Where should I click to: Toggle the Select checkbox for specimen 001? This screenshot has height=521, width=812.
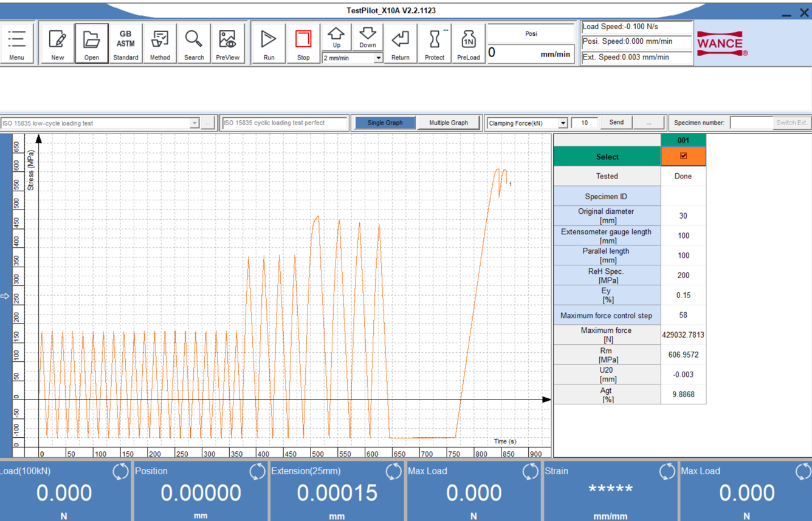(683, 156)
